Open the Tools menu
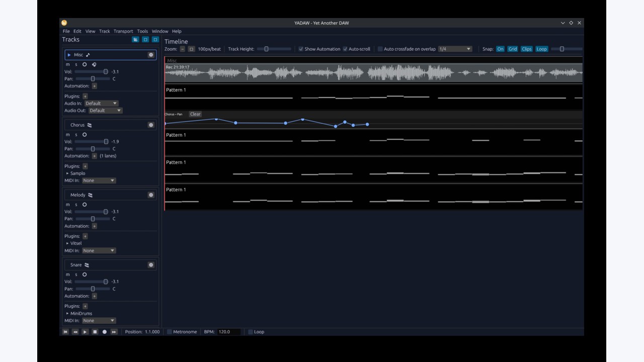Screen dimensions: 644x362 click(x=142, y=31)
